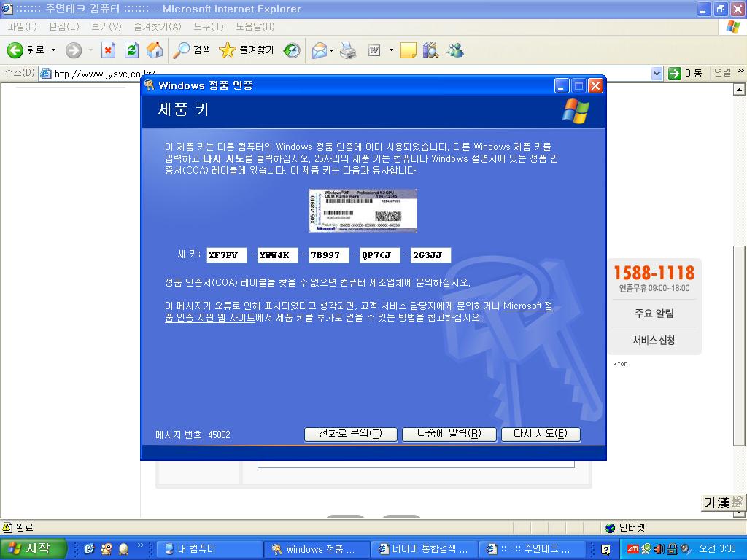Go to the home page icon
The height and width of the screenshot is (560, 747).
tap(155, 50)
